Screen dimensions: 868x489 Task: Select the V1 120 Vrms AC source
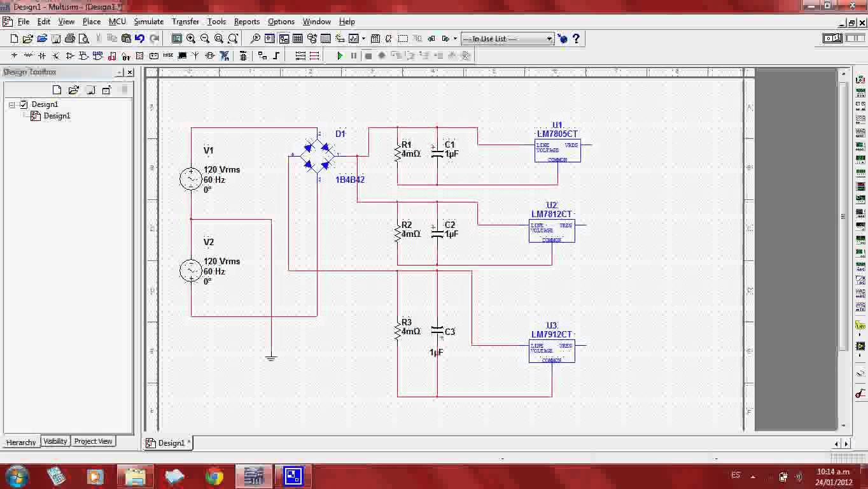tap(191, 179)
